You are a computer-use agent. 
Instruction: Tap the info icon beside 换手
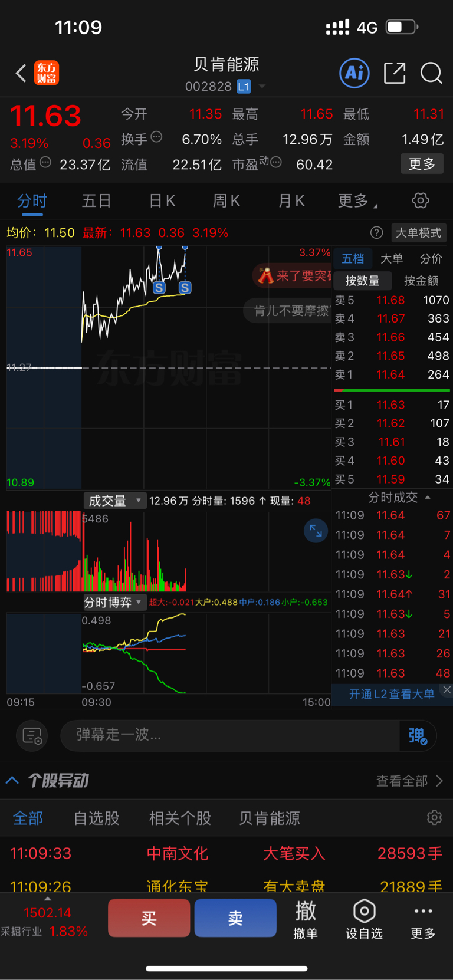pyautogui.click(x=156, y=137)
